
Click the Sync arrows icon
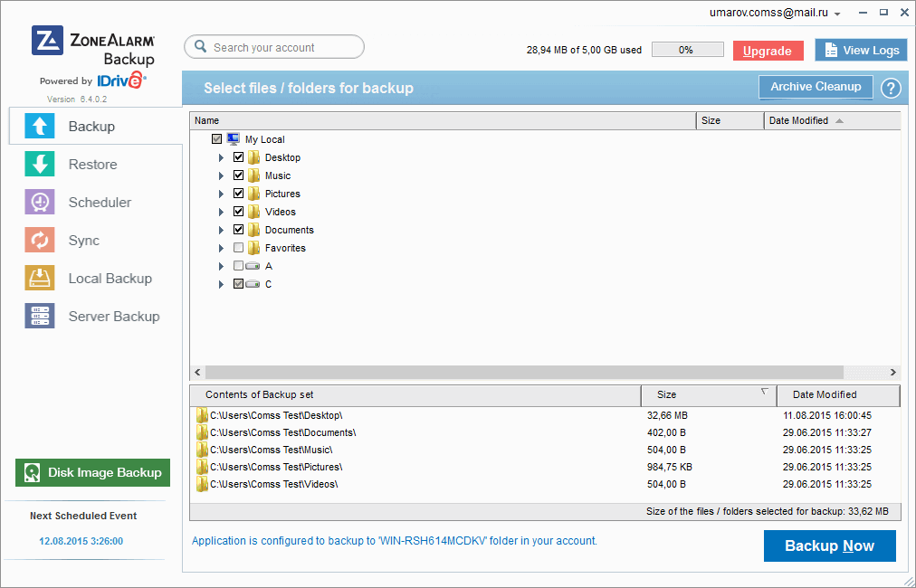(x=40, y=240)
